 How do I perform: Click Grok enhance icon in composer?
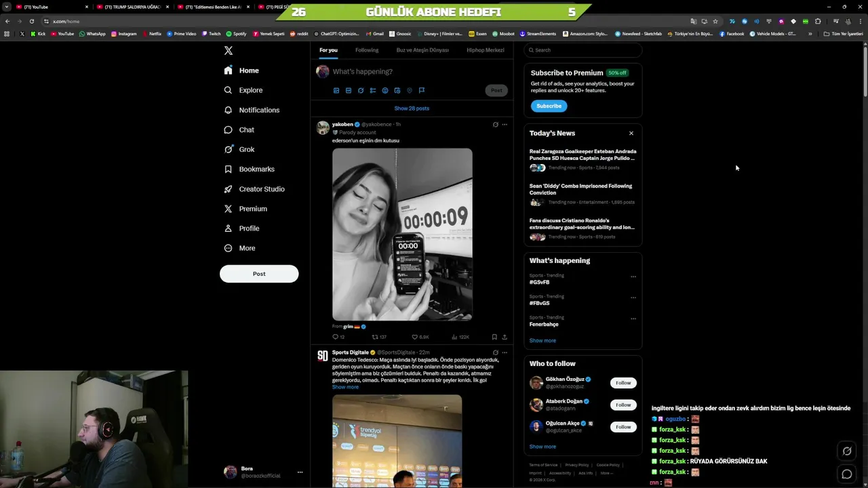coord(361,90)
